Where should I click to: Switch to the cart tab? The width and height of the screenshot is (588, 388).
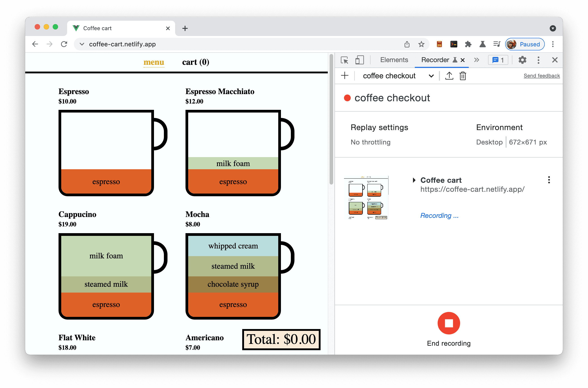pyautogui.click(x=194, y=62)
